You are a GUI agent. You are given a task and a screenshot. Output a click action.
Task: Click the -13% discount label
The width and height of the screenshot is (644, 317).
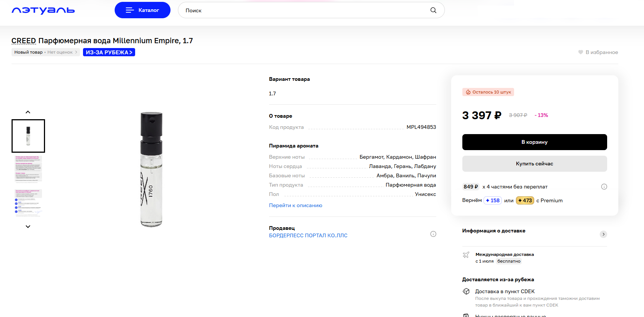pos(541,115)
